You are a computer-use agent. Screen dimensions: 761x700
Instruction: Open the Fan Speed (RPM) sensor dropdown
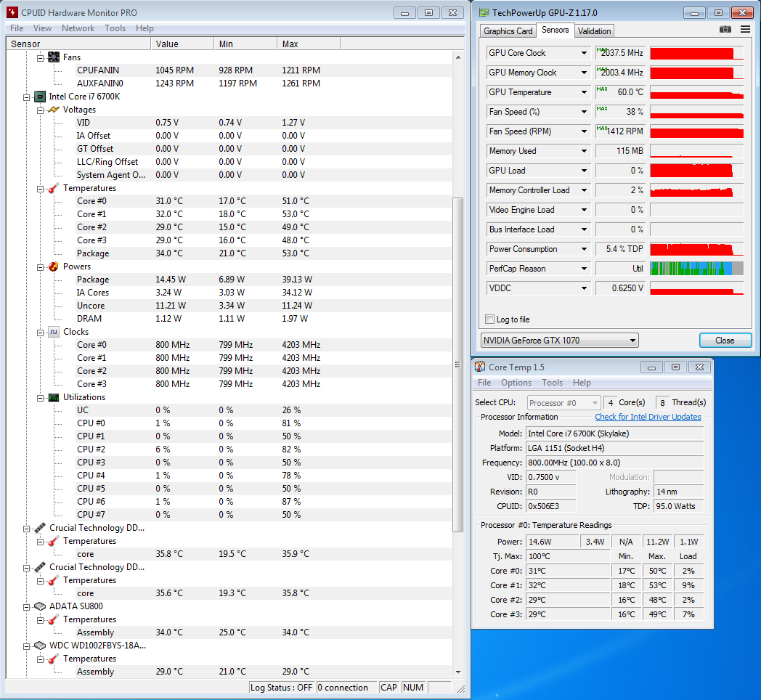tap(585, 131)
